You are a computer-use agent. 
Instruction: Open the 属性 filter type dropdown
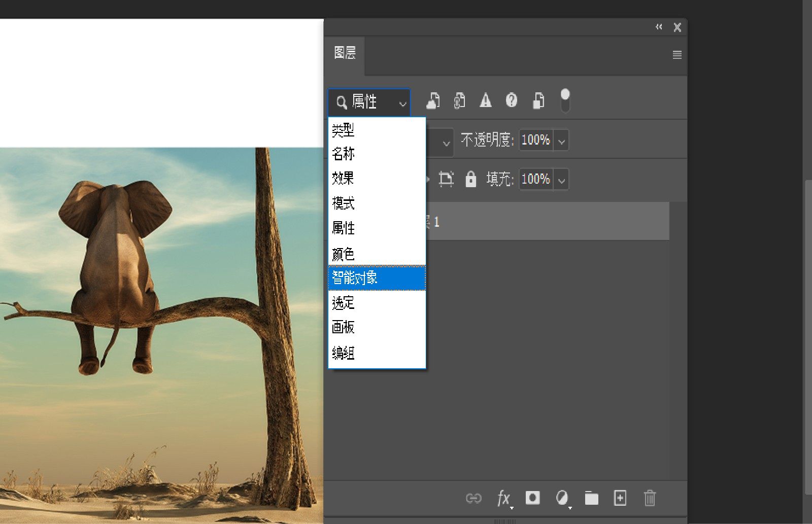pyautogui.click(x=369, y=102)
